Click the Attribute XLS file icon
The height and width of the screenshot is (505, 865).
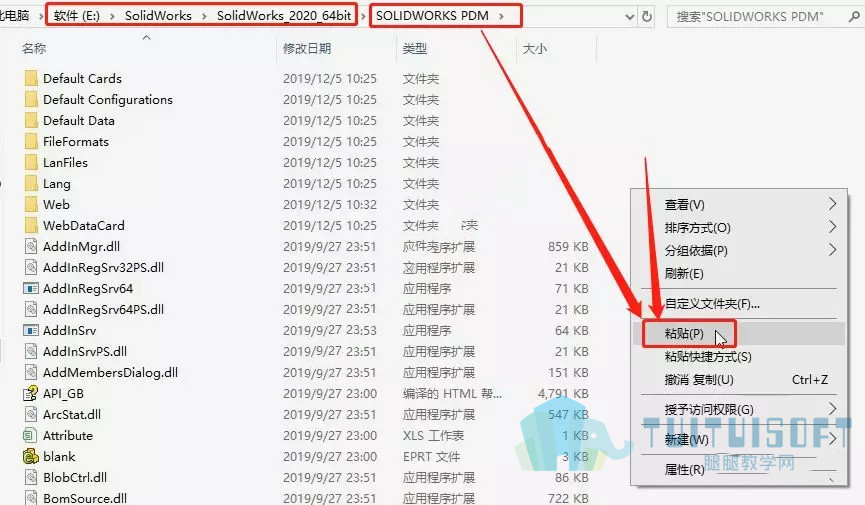coord(30,435)
